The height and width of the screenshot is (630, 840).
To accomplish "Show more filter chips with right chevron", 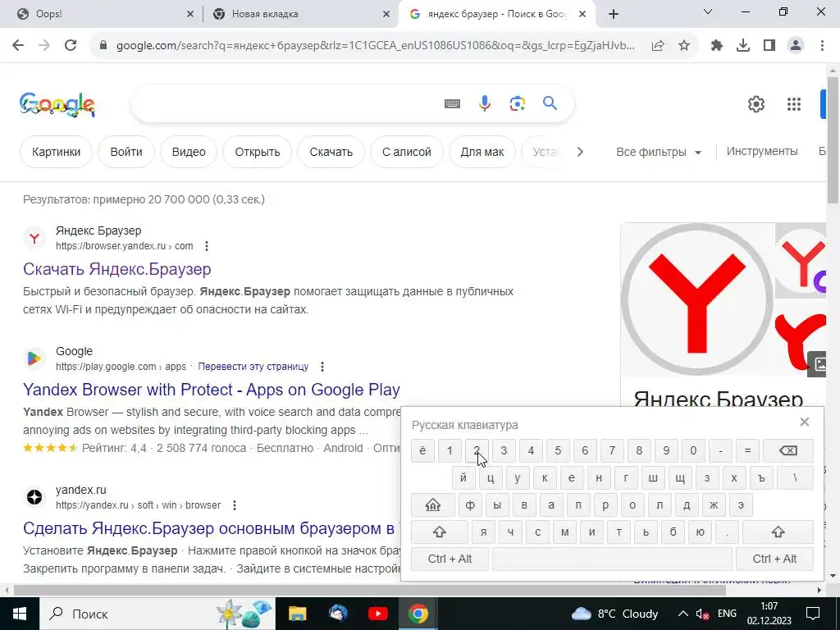I will 580,152.
